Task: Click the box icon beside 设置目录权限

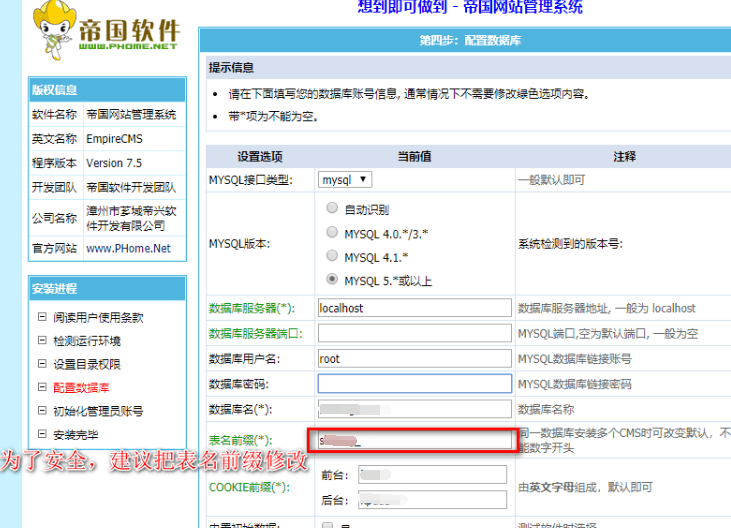Action: pos(42,364)
